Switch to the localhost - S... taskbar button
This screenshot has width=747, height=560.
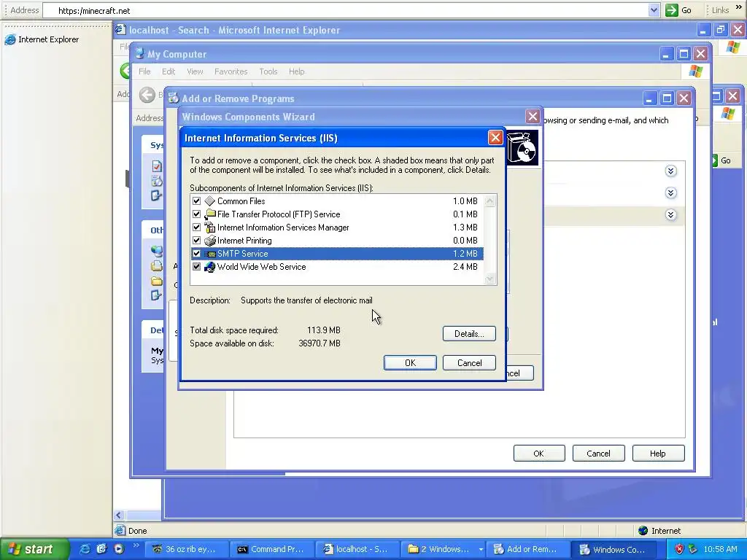coord(356,549)
